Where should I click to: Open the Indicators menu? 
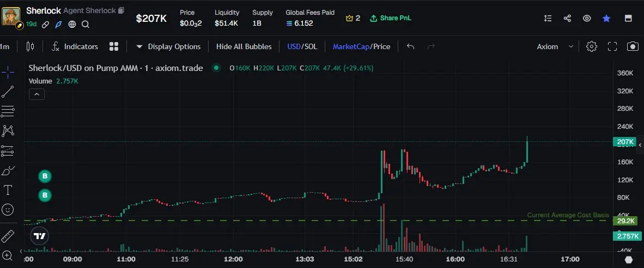(75, 46)
